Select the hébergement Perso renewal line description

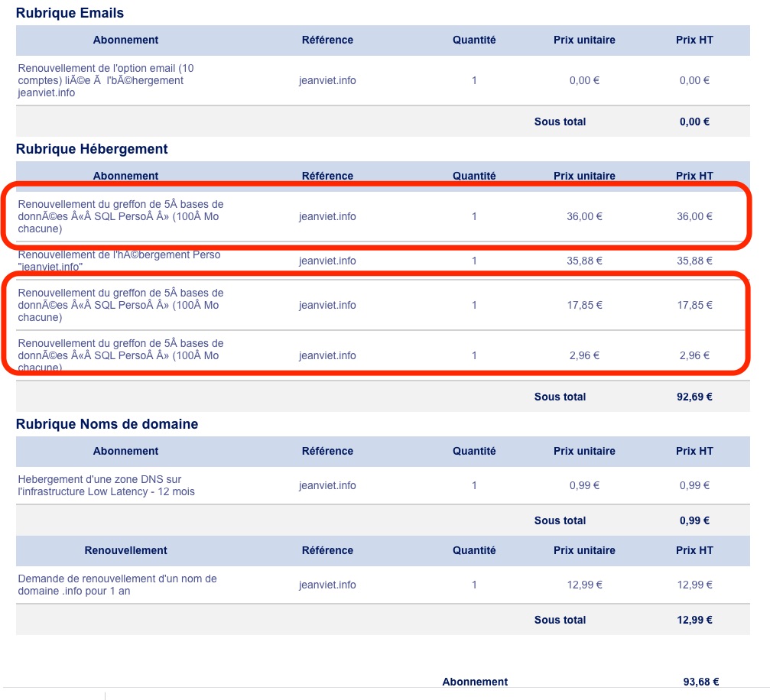[119, 261]
